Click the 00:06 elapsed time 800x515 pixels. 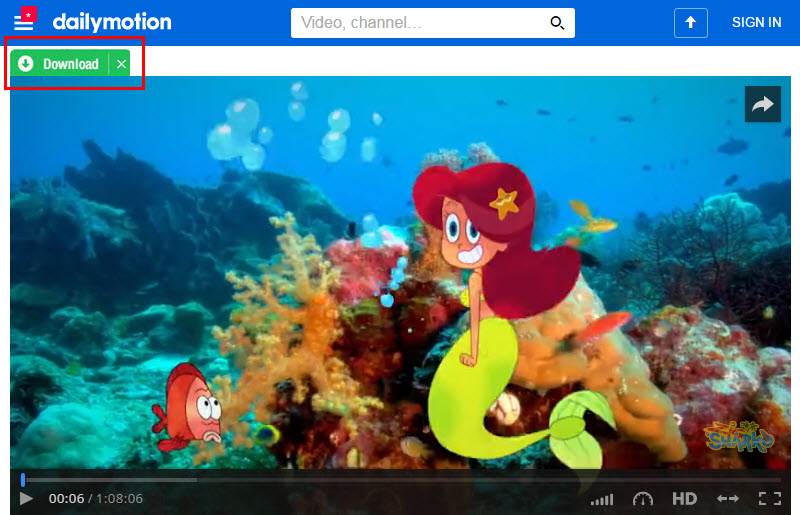point(66,499)
